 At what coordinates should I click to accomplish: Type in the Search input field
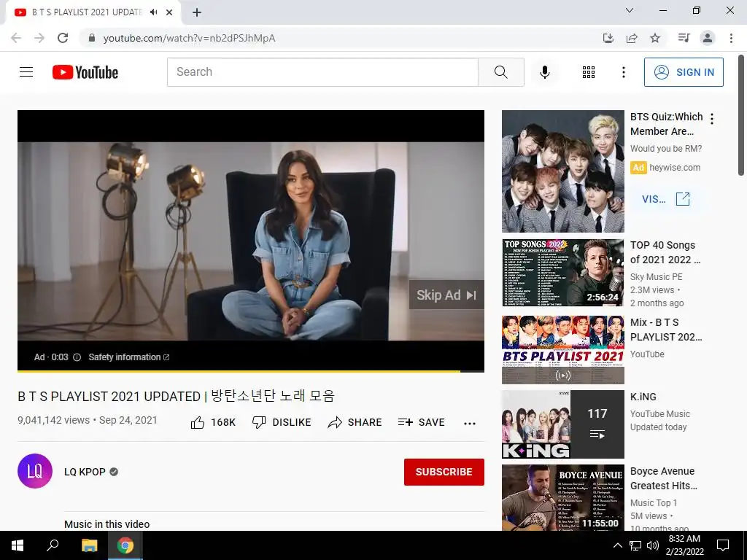click(322, 72)
